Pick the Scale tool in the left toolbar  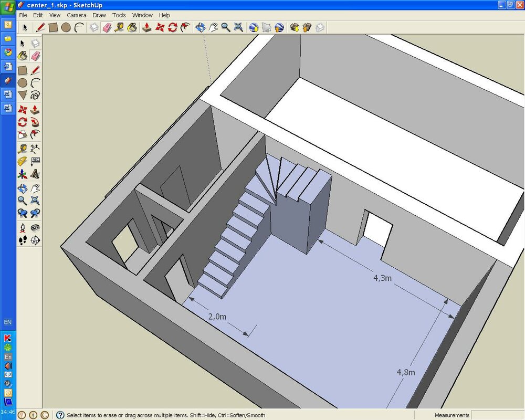[x=23, y=134]
